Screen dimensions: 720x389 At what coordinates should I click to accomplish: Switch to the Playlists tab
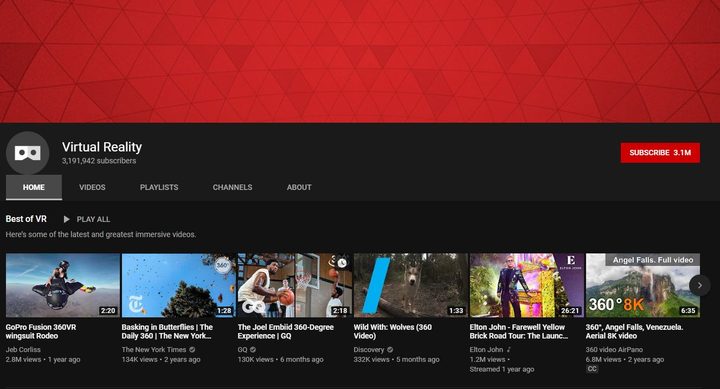(x=159, y=187)
